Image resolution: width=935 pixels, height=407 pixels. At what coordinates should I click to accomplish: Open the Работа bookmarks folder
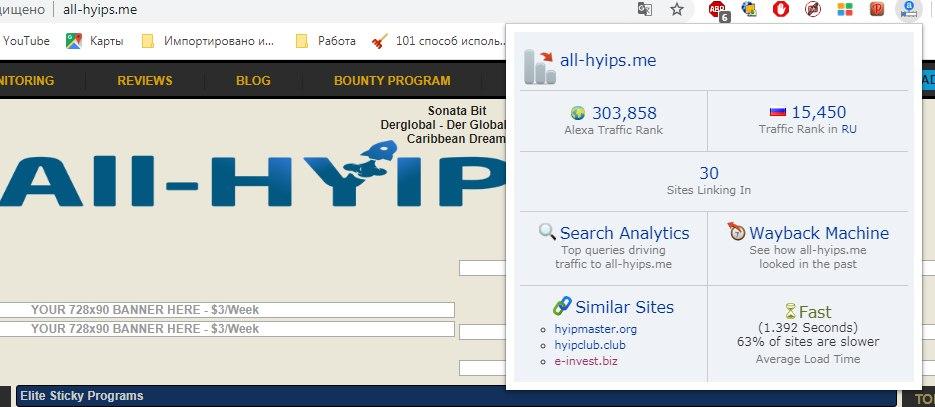click(326, 41)
